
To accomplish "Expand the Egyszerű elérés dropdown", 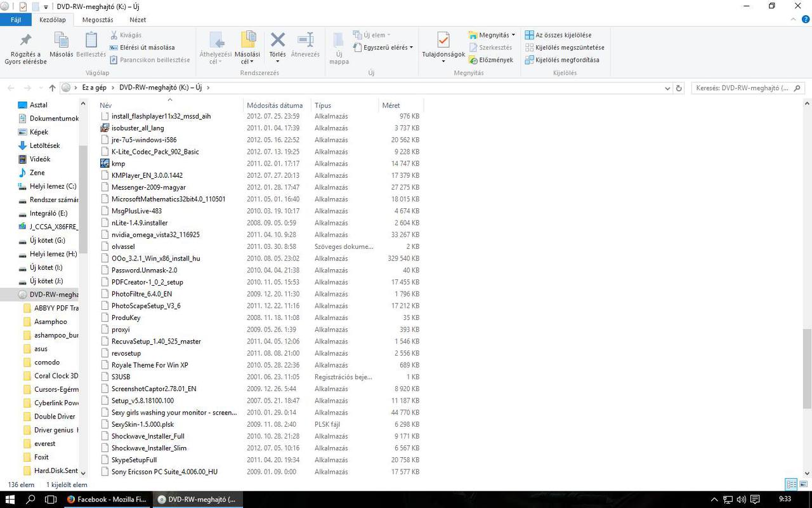I will [411, 48].
